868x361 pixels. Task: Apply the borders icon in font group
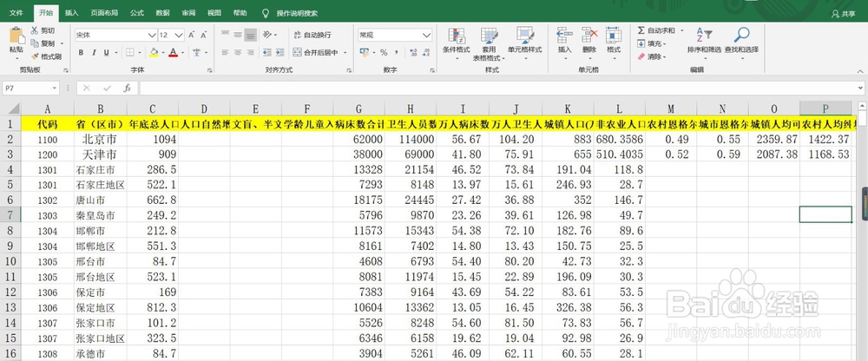point(129,53)
